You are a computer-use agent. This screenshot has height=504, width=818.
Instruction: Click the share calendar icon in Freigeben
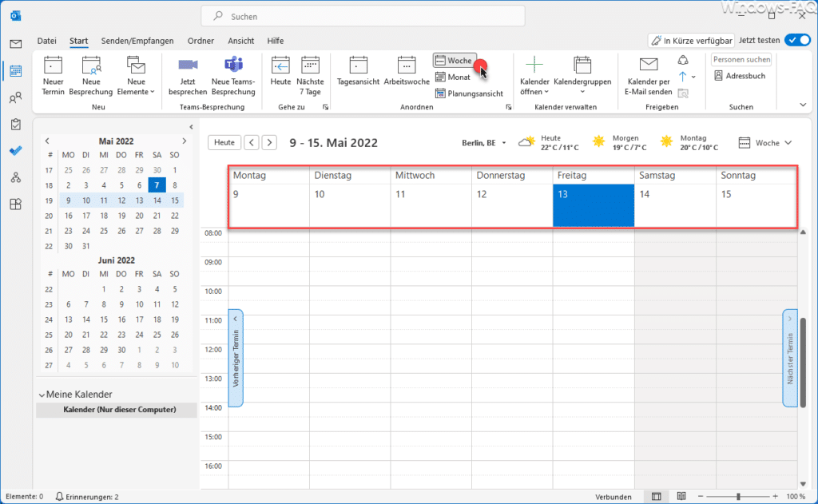pos(683,60)
